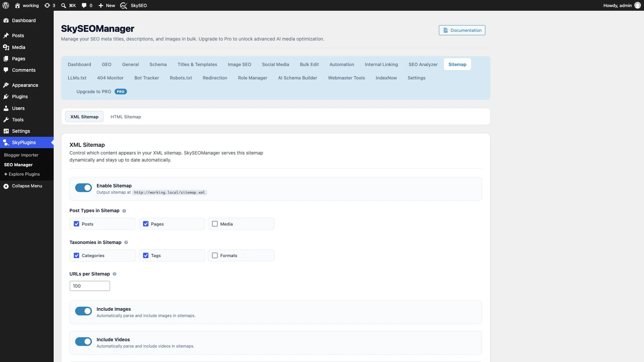This screenshot has height=362, width=644.
Task: Click the admin avatar in top bar
Action: click(x=638, y=5)
